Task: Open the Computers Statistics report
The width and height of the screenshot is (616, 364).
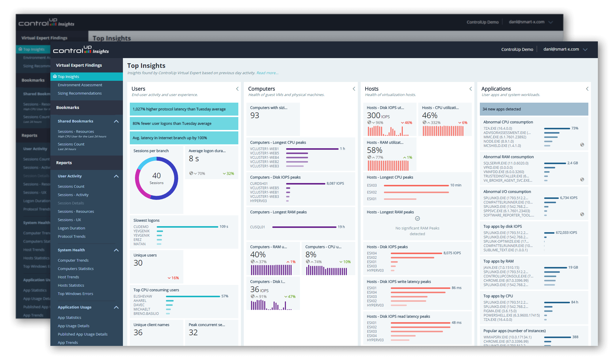Action: point(76,269)
